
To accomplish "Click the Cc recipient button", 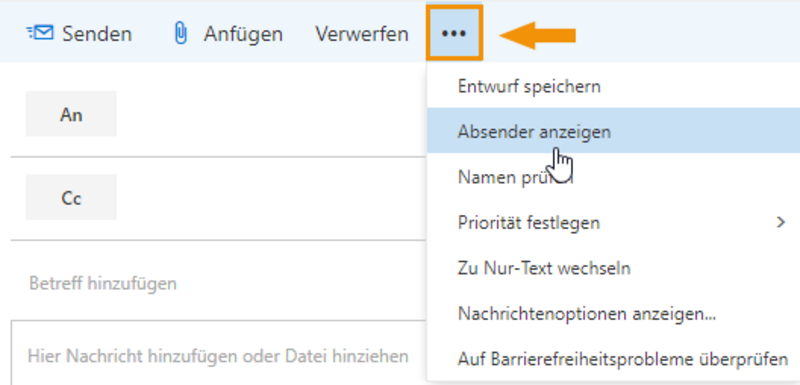I will point(71,197).
